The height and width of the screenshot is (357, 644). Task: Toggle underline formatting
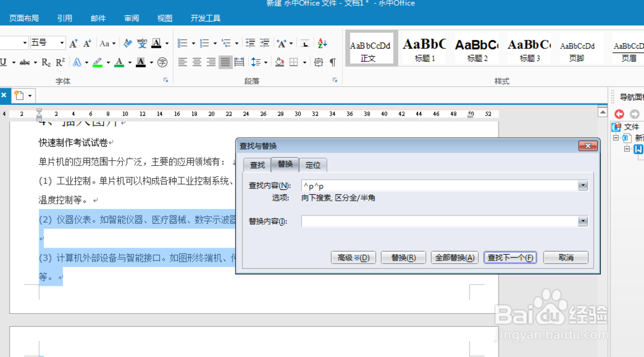(x=4, y=62)
